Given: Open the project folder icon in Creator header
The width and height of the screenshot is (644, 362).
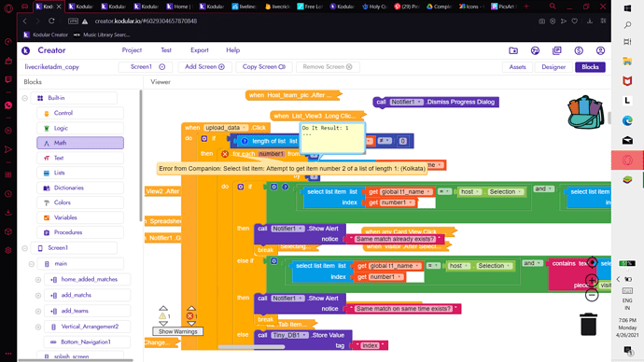Looking at the screenshot, I should 513,50.
